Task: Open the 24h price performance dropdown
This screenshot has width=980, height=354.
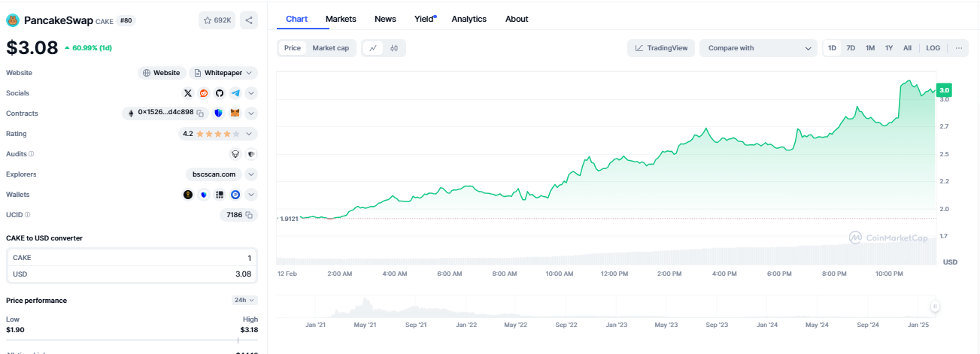Action: [x=244, y=301]
